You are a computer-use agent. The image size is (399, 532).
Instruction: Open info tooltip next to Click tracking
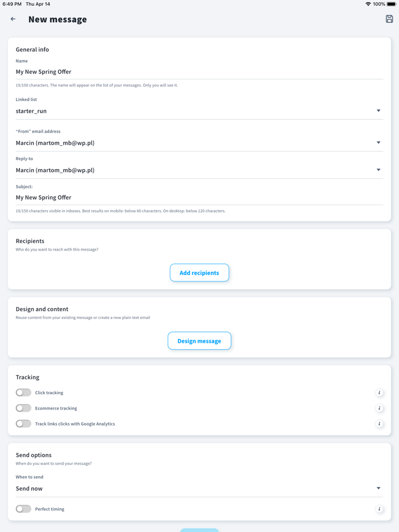pos(379,392)
